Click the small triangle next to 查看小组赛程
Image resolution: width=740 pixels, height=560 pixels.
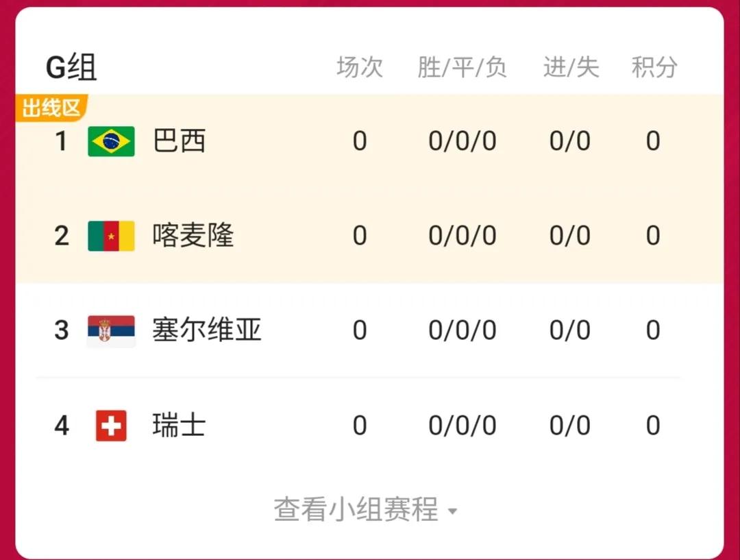coord(453,513)
